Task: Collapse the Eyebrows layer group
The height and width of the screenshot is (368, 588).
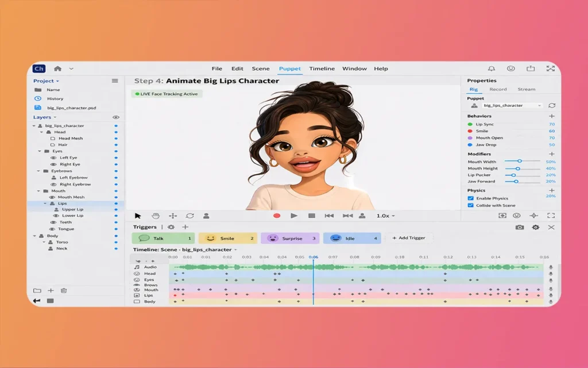Action: (x=39, y=171)
